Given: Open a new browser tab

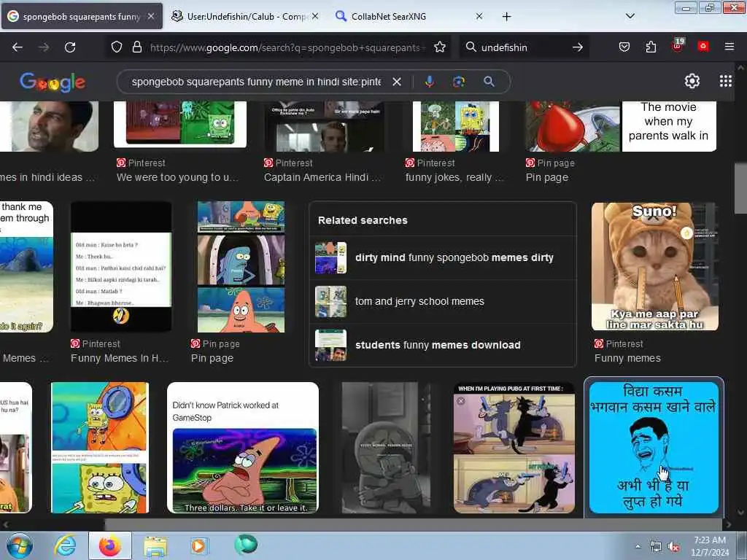Looking at the screenshot, I should point(506,17).
